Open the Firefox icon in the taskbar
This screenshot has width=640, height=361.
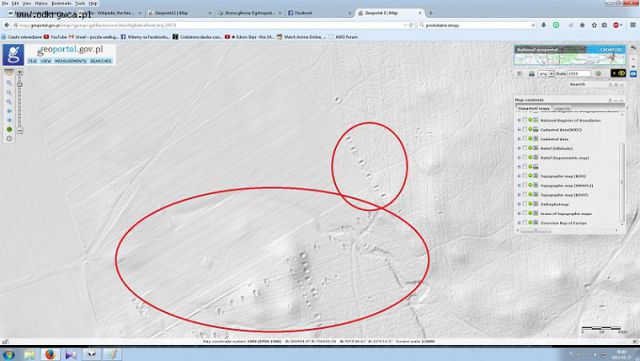pos(50,354)
